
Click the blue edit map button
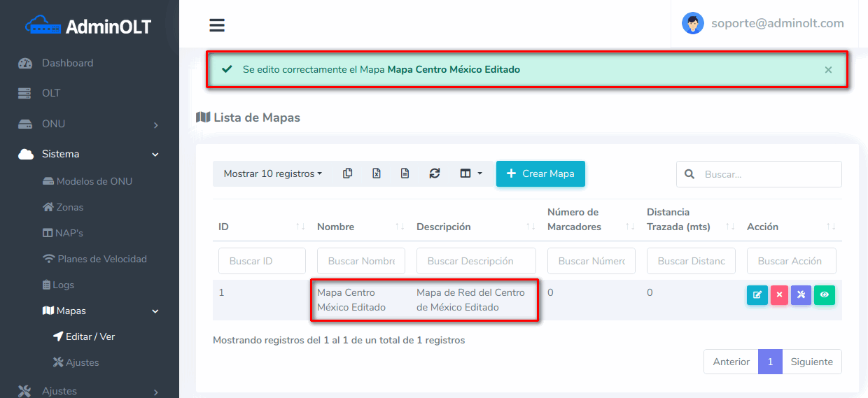point(757,295)
